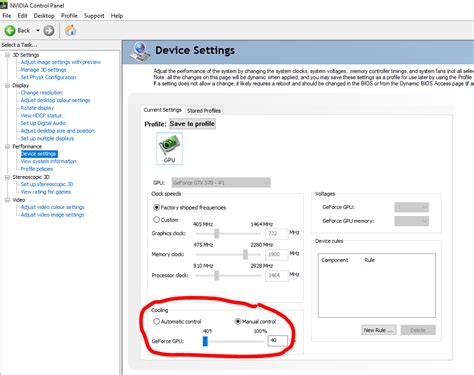Screen dimensions: 474x375
Task: Open the Support menu
Action: tap(94, 16)
